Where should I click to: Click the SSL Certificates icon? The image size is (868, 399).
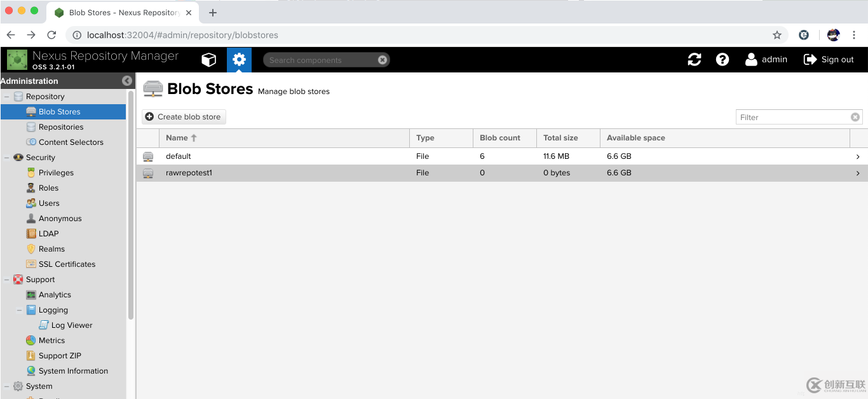tap(31, 264)
